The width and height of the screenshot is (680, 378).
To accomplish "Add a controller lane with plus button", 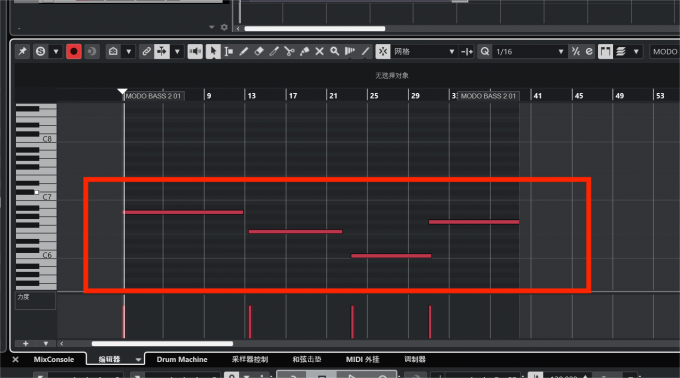I will coord(26,344).
